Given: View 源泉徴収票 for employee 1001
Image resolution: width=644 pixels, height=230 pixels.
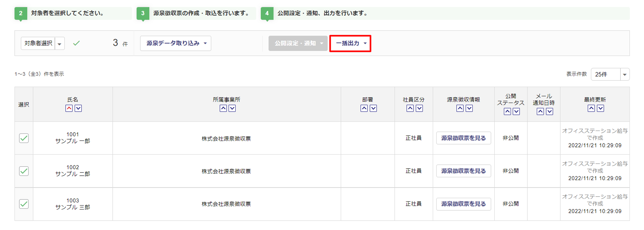Looking at the screenshot, I should point(463,138).
